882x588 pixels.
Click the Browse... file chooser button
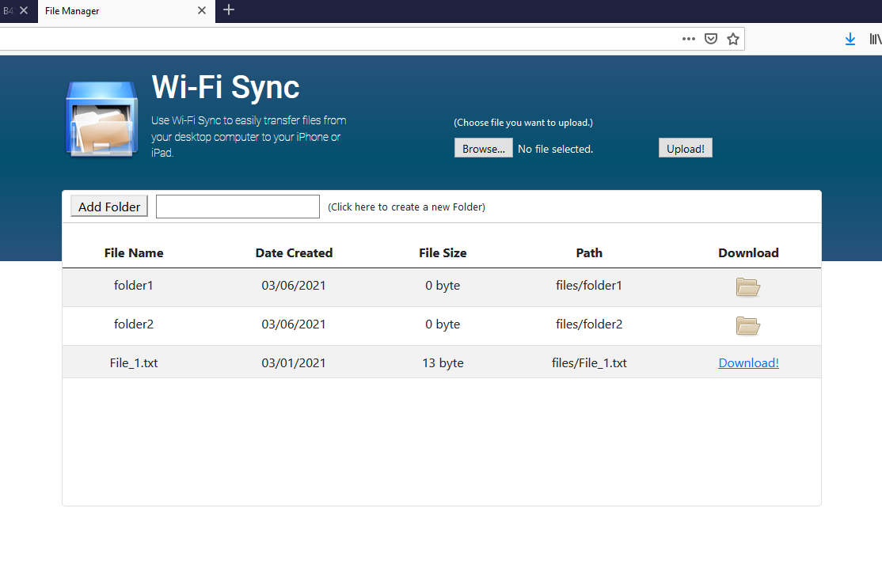483,149
